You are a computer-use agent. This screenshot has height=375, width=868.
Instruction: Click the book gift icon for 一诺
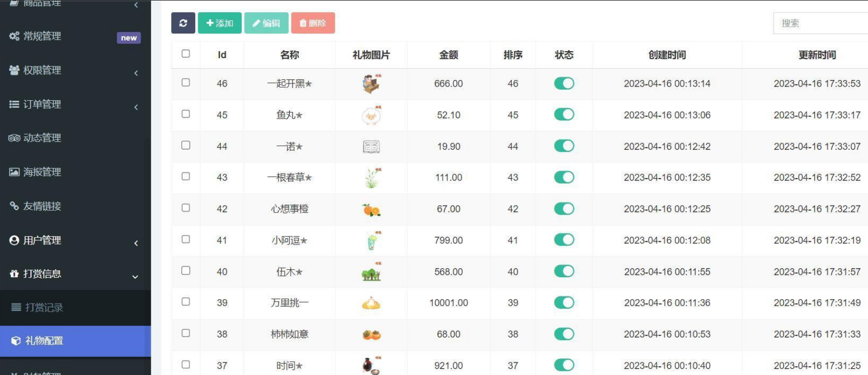371,147
